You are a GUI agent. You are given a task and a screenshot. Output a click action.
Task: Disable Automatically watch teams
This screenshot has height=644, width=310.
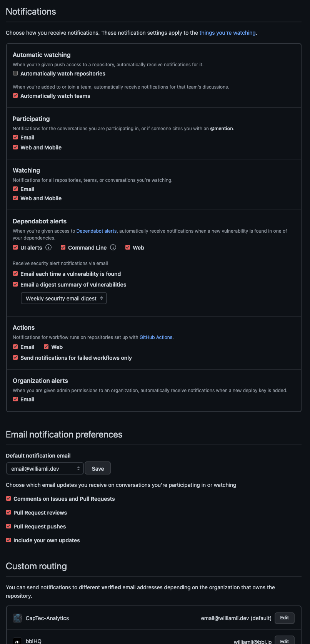15,95
